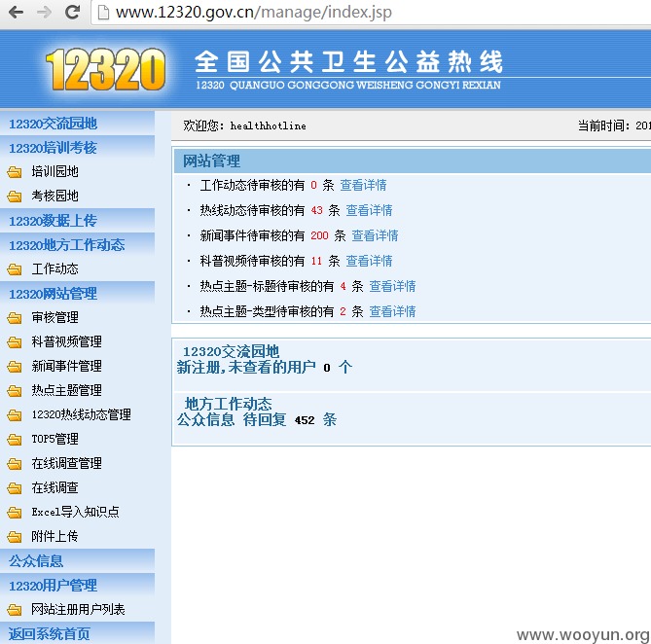Click the 12320 logo in the banner
The image size is (651, 644).
(x=106, y=69)
